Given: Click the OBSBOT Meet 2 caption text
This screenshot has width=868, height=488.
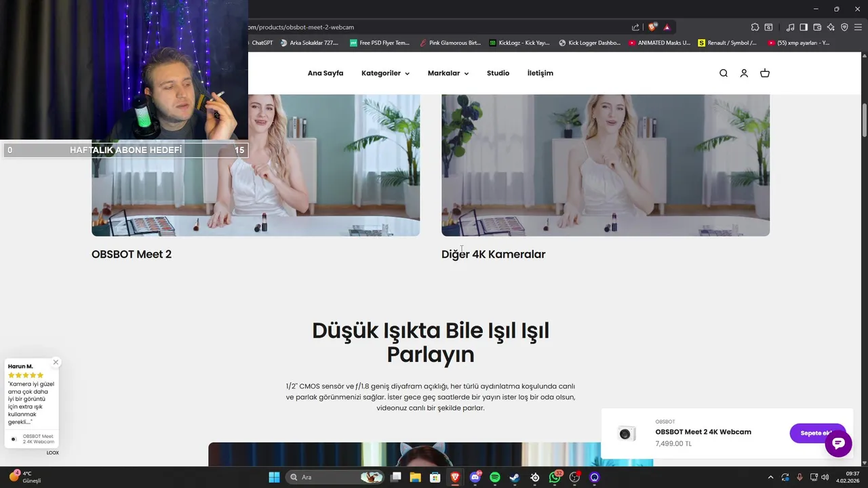Looking at the screenshot, I should click(132, 254).
